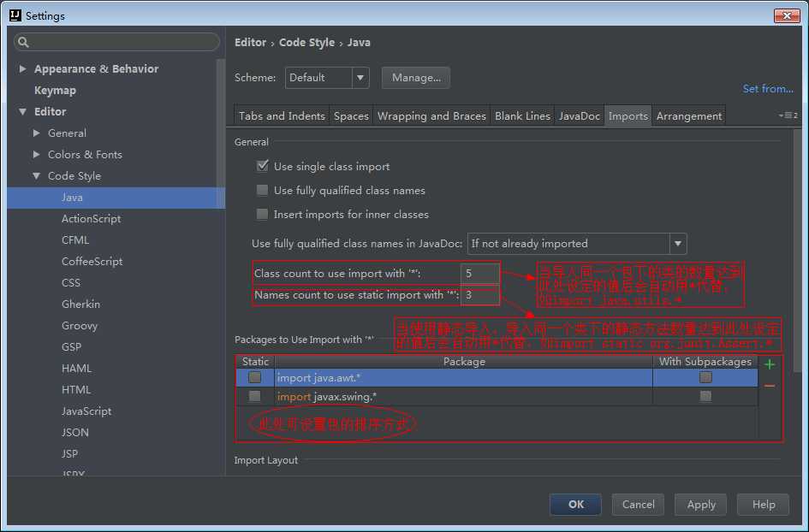809x532 pixels.
Task: Collapse the Code Style node
Action: 36,176
